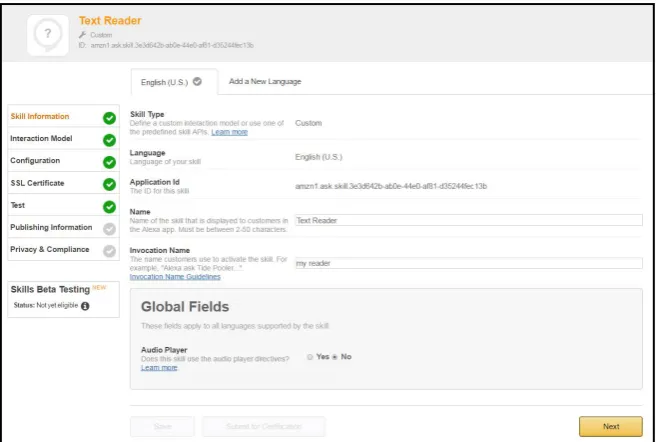Open the Invocation Name Guidelines link

[175, 277]
